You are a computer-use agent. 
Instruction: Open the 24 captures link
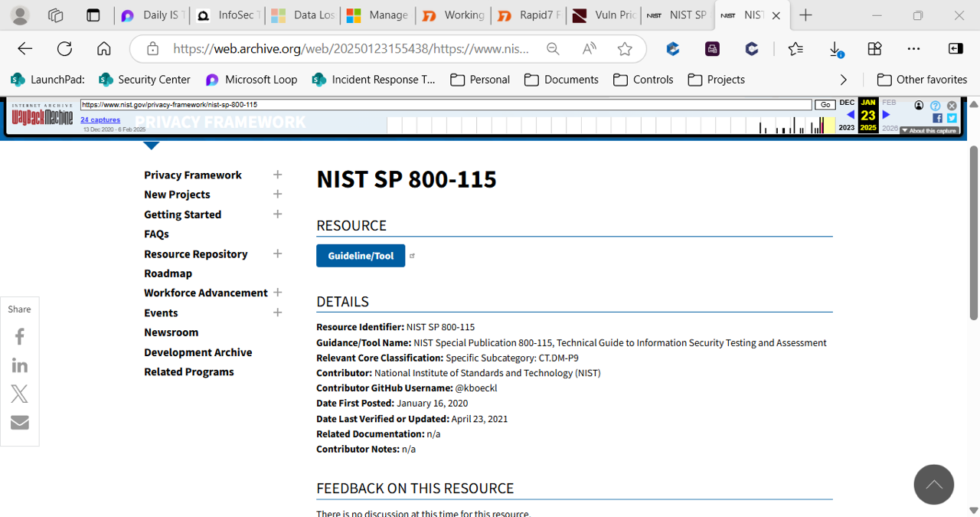point(100,120)
